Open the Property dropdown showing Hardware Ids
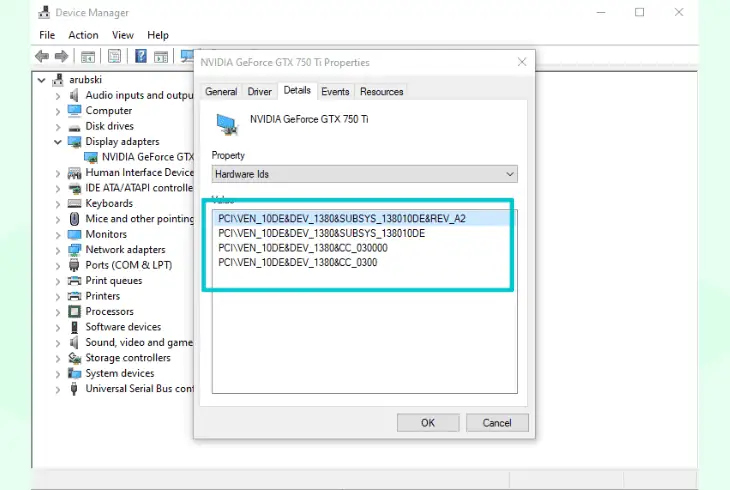The image size is (730, 490). 365,174
